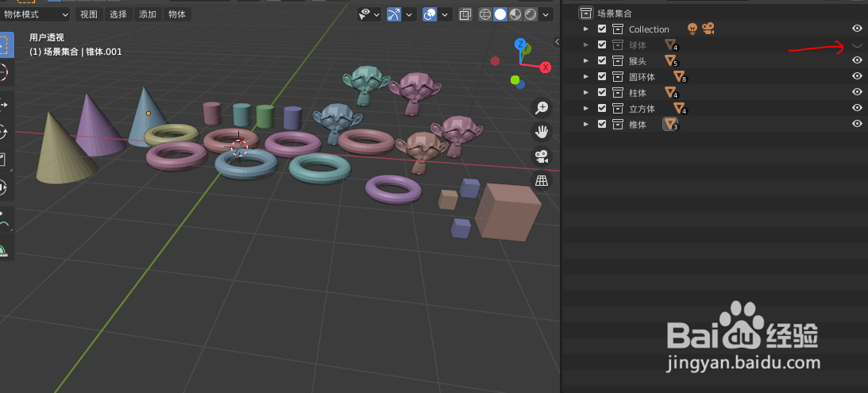The width and height of the screenshot is (868, 393).
Task: Switch to rendered viewport shading
Action: [530, 14]
